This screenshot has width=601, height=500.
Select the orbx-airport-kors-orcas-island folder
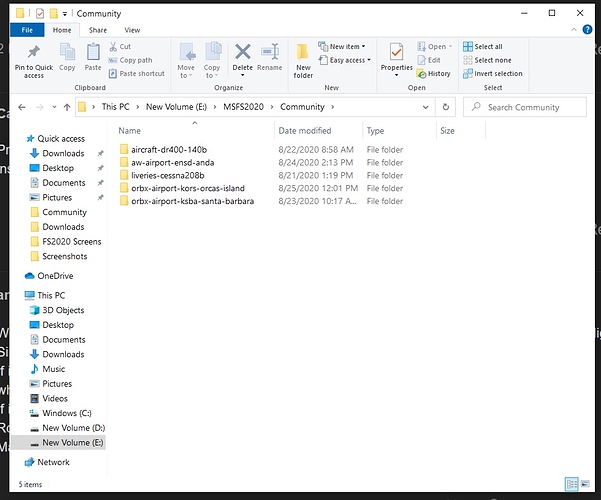pos(187,188)
